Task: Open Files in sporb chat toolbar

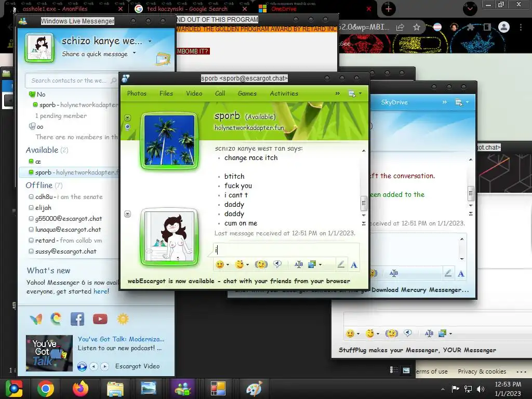Action: 166,94
